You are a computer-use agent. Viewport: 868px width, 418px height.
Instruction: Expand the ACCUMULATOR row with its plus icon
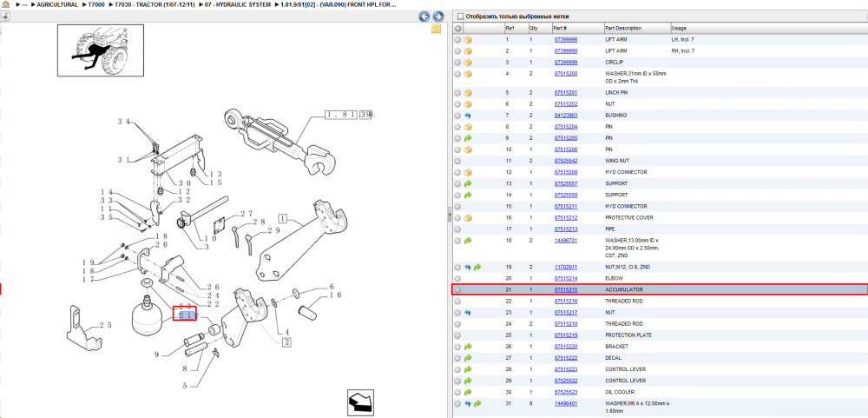[x=457, y=290]
